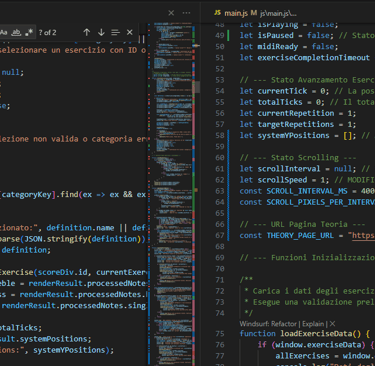Click 'scrollInterval' on line 61
Viewport: 375px width, 366px height.
tap(289, 169)
